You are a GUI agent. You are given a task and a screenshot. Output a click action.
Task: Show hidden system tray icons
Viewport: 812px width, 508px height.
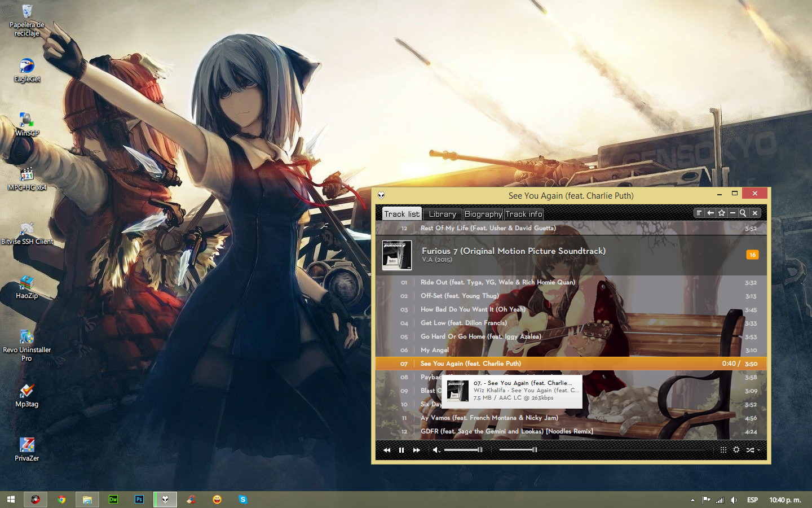[692, 500]
